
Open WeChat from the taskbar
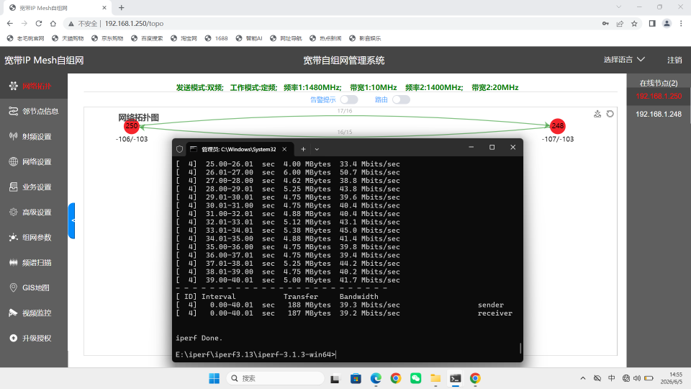(x=416, y=378)
